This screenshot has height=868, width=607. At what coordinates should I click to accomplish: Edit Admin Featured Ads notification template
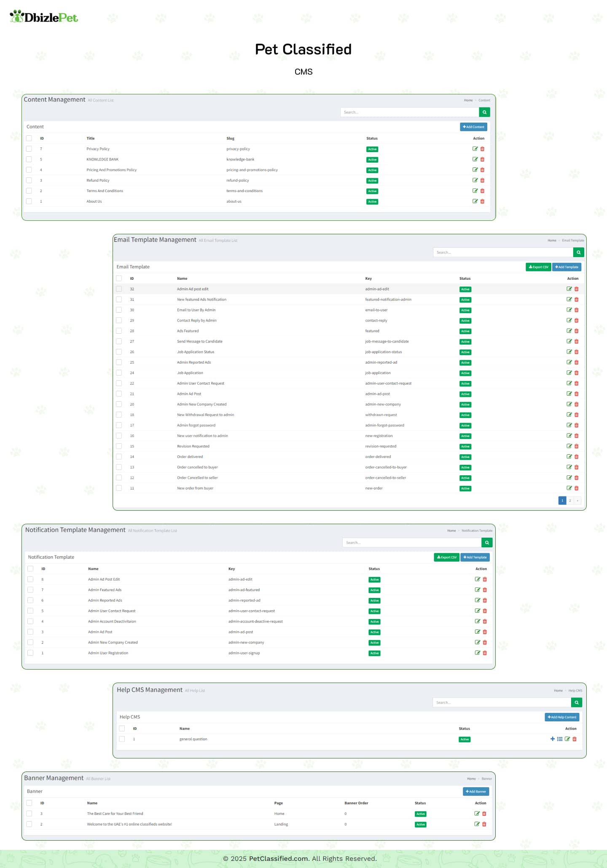coord(478,590)
